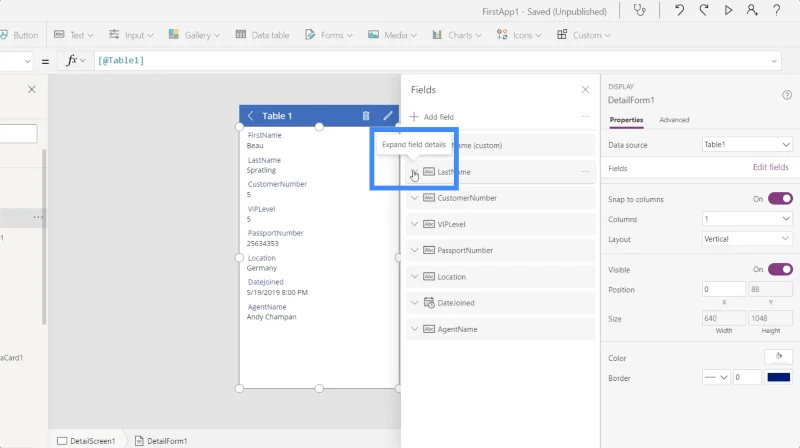
Task: Click the border thickness input field
Action: click(x=747, y=378)
